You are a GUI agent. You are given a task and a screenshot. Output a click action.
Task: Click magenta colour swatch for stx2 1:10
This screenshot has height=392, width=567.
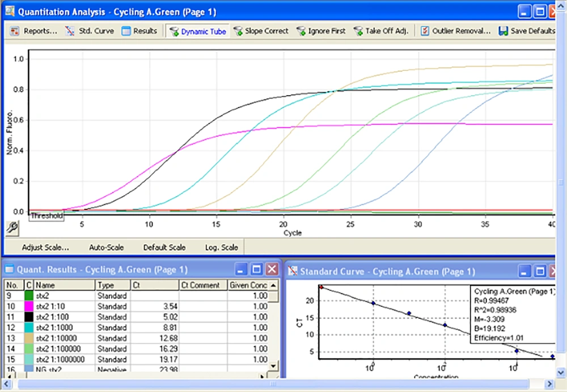[x=28, y=306]
